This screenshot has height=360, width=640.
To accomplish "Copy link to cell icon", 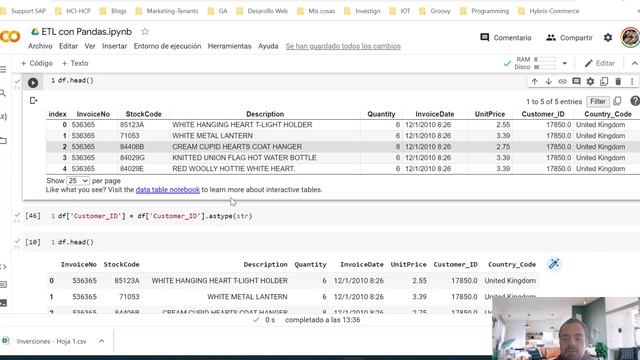I will point(562,82).
